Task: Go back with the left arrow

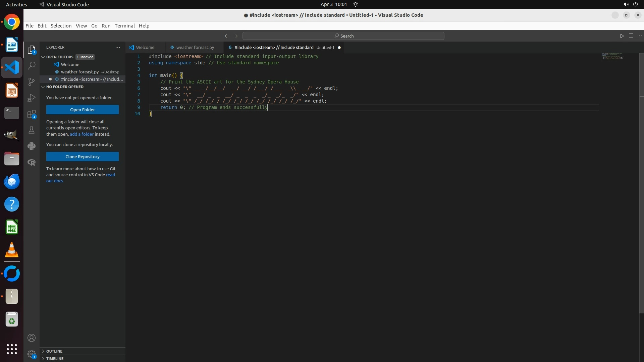Action: (x=227, y=36)
